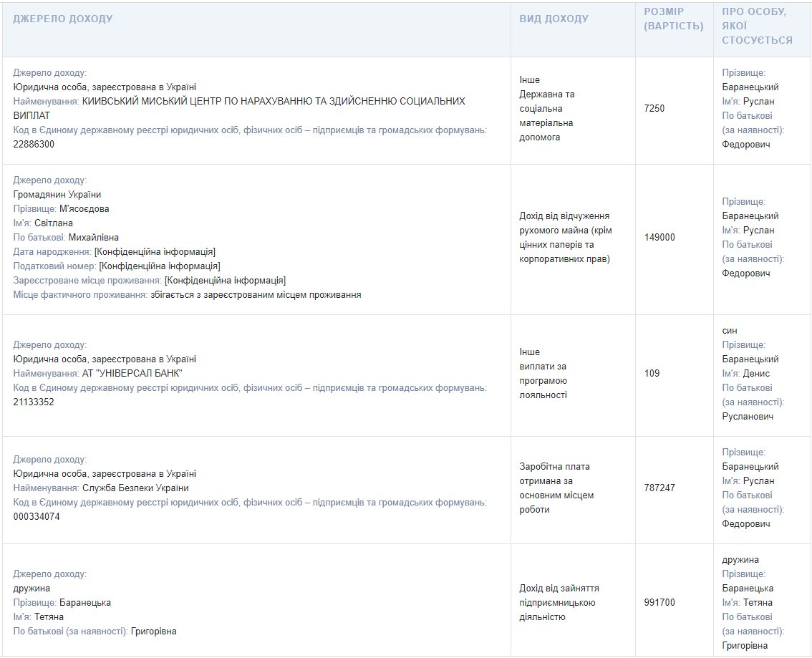812x658 pixels.
Task: Select the salary amount 787247
Action: point(659,488)
